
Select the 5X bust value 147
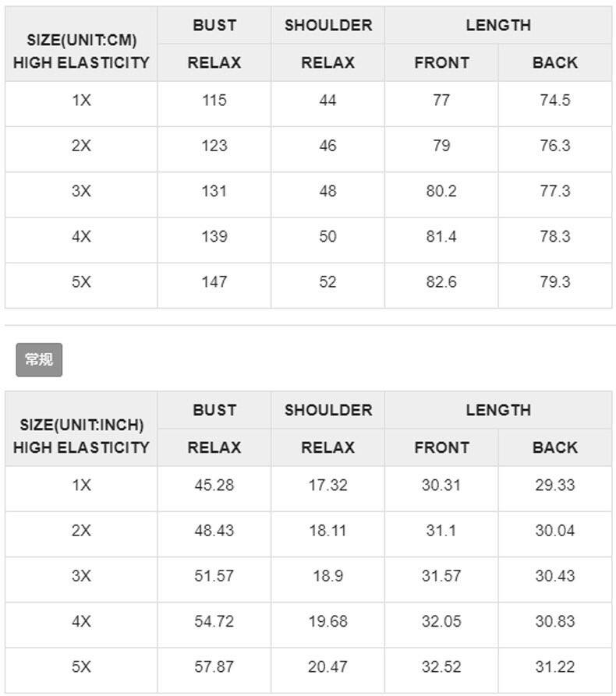214,282
